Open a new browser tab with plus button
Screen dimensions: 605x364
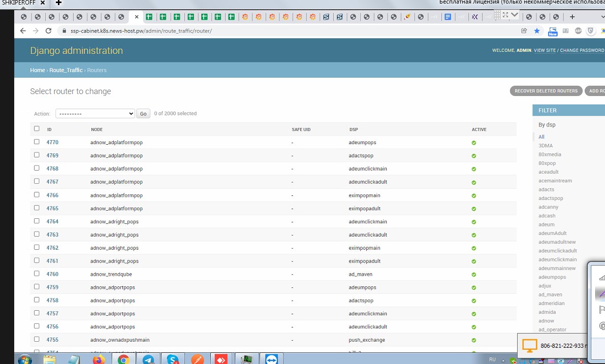(572, 17)
